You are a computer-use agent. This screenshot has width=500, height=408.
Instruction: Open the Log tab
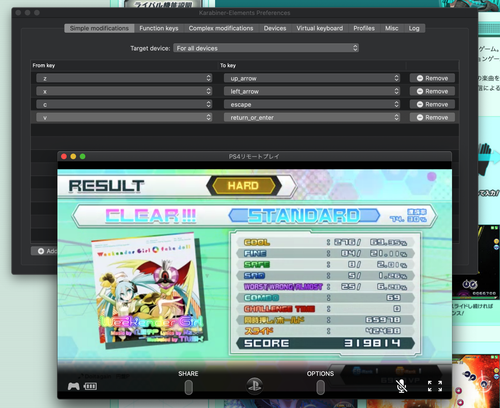tap(414, 28)
